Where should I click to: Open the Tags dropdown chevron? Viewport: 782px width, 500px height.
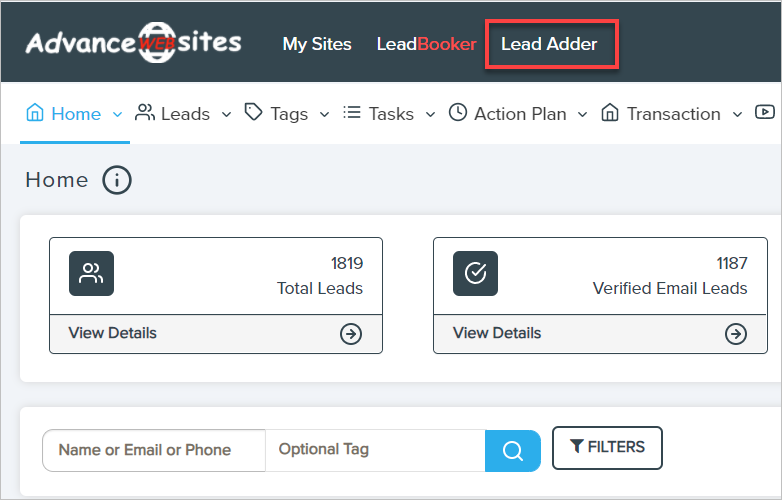[324, 114]
